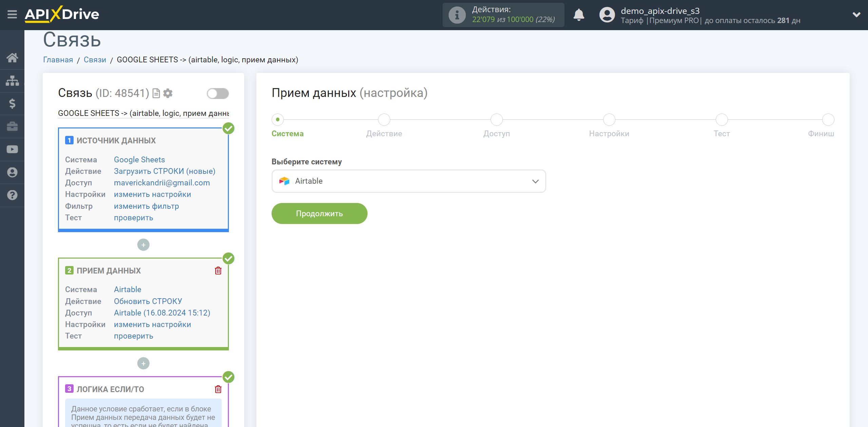Open Главная breadcrumb link
Screen dimensions: 868x427
pos(58,60)
